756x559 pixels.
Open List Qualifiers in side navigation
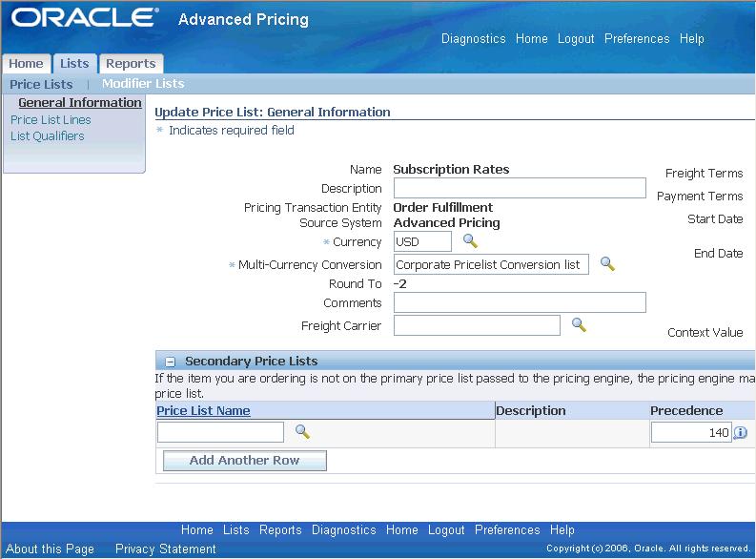(48, 136)
